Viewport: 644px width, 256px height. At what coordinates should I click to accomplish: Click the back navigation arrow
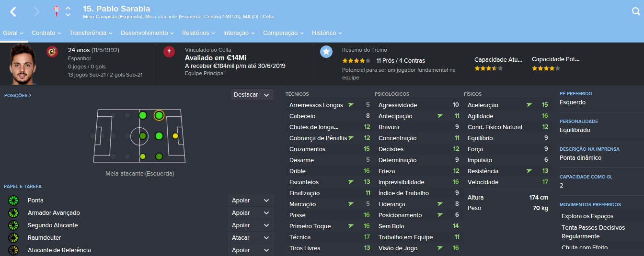(13, 12)
